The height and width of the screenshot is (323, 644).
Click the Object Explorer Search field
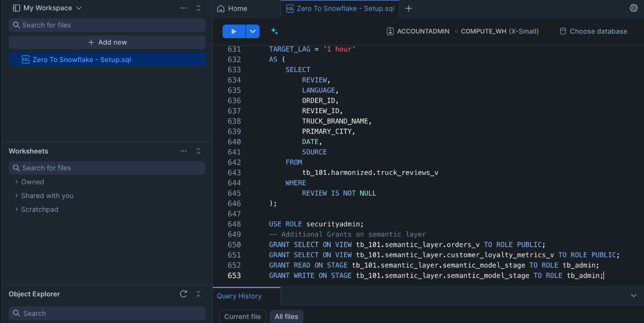click(107, 313)
